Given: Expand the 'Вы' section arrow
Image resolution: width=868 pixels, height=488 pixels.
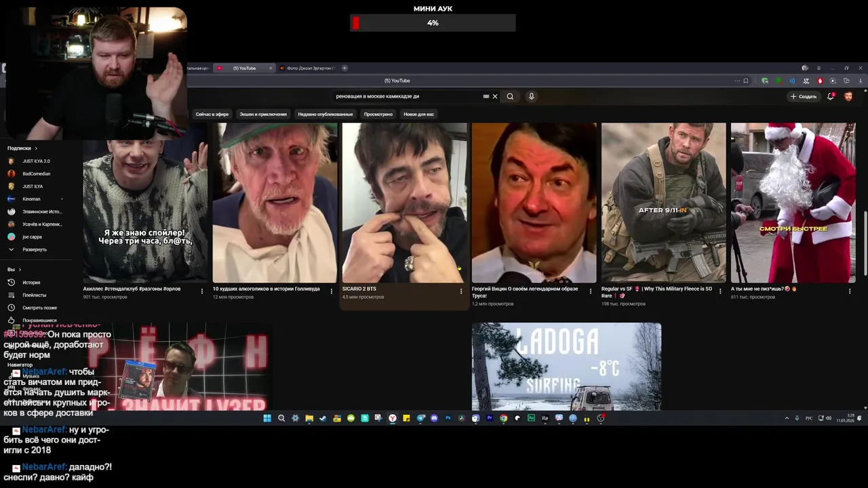Looking at the screenshot, I should (x=19, y=269).
